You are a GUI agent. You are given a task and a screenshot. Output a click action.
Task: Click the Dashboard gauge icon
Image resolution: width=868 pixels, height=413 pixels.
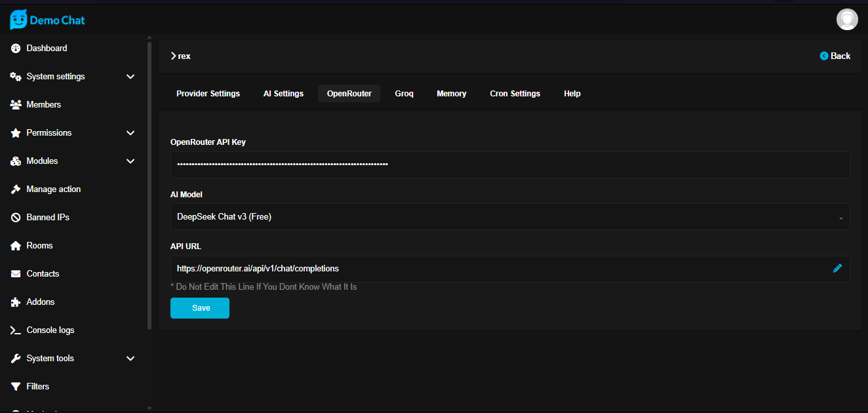coord(16,49)
